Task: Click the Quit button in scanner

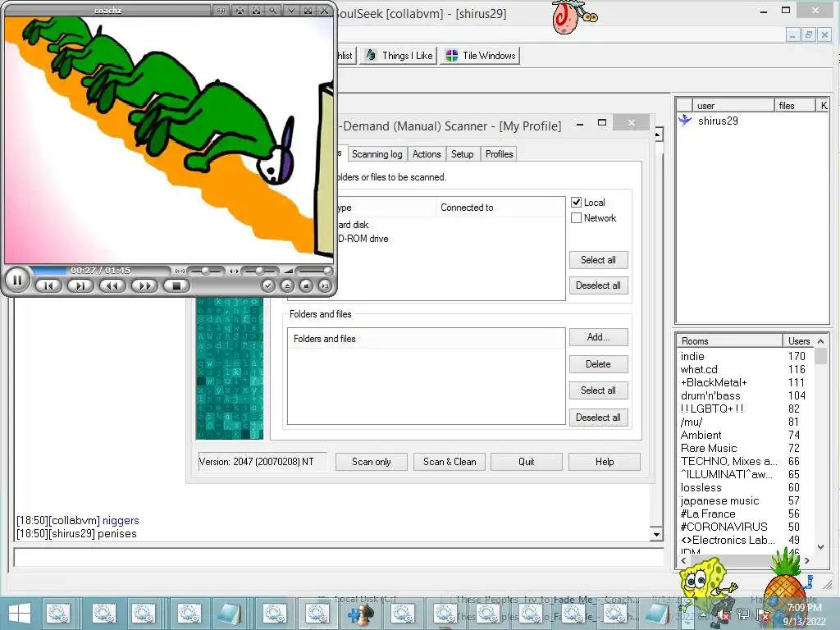Action: [x=526, y=462]
